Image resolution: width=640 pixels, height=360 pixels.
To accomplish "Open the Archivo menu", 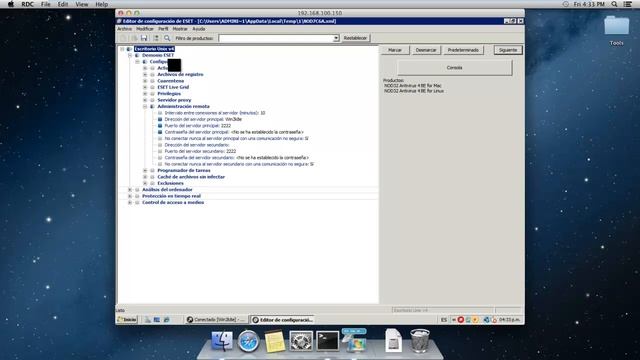I will coord(124,29).
